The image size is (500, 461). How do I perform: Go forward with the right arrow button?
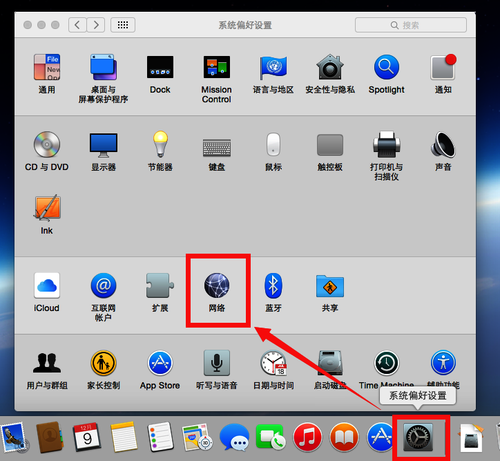pos(96,25)
